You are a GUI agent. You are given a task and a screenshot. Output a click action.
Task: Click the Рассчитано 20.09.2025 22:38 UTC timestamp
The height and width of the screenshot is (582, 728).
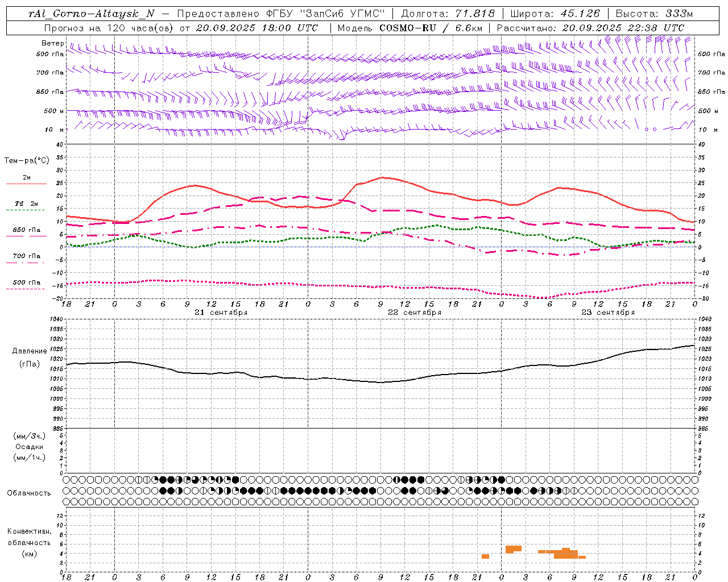point(590,27)
